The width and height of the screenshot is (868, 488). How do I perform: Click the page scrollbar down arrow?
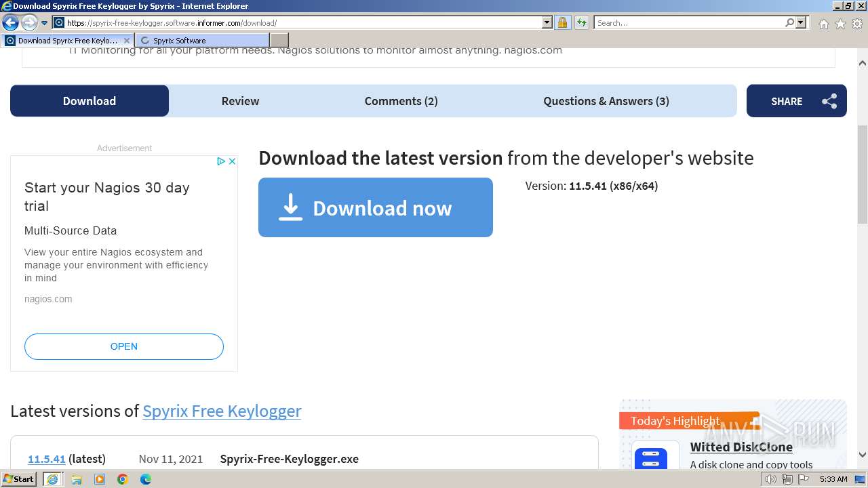point(863,455)
